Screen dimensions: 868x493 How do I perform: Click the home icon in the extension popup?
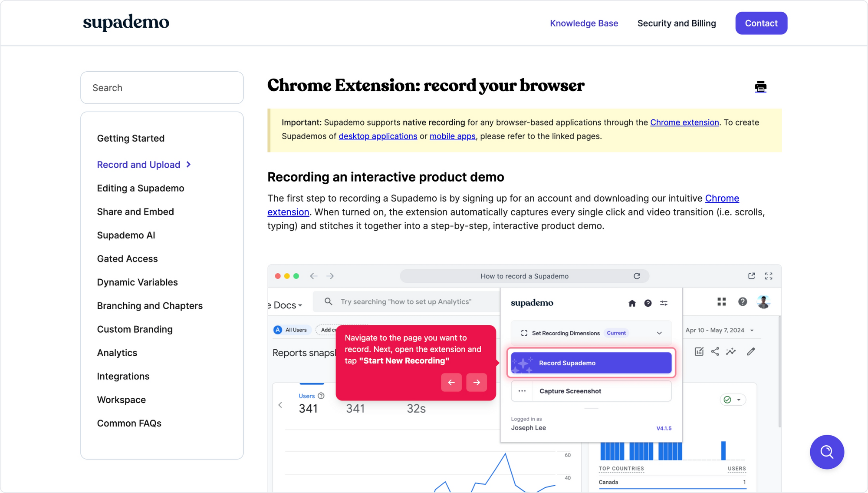tap(632, 303)
